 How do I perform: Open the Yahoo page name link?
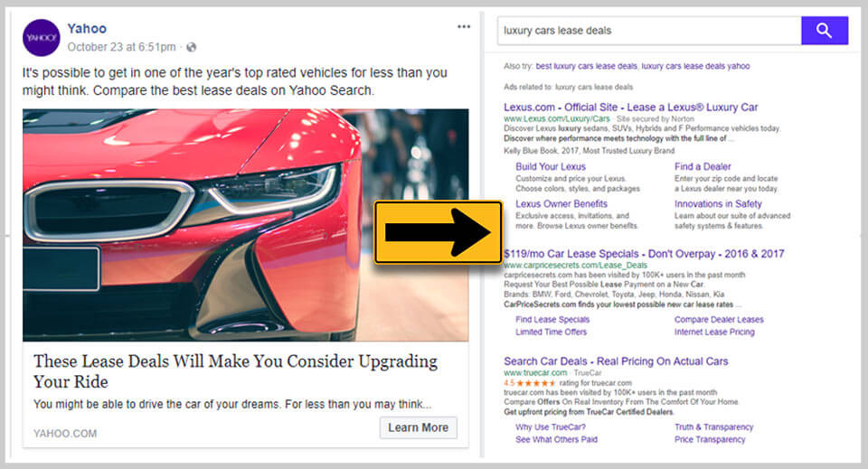87,29
